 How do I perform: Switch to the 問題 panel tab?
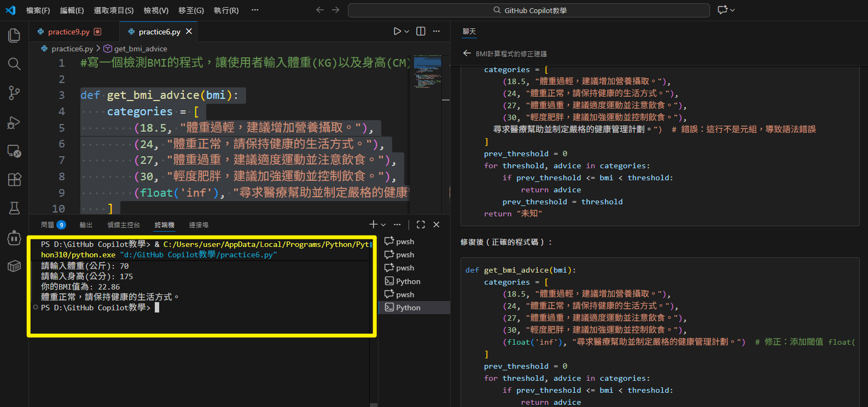pos(48,225)
